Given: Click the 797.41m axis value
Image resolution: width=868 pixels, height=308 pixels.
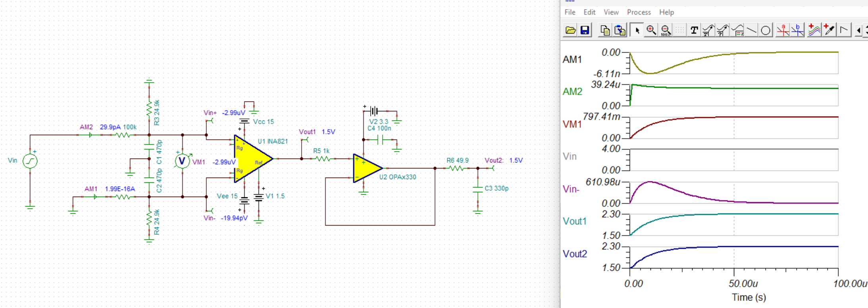Looking at the screenshot, I should [602, 117].
